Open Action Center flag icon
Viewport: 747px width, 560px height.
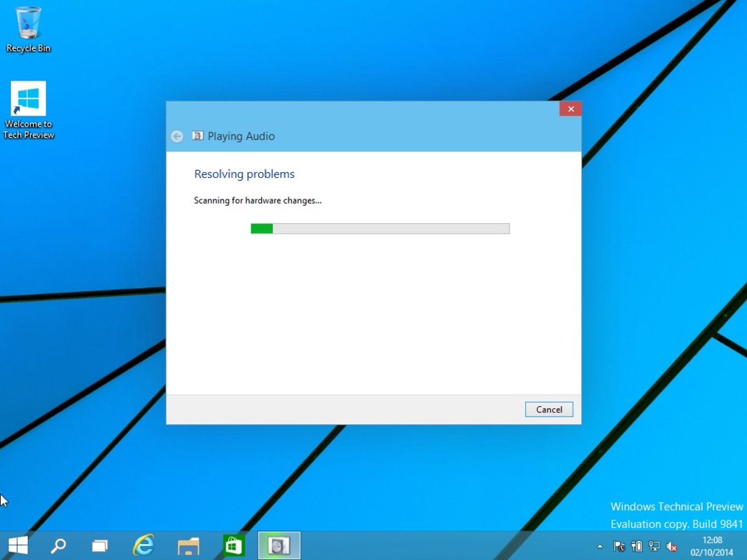619,546
